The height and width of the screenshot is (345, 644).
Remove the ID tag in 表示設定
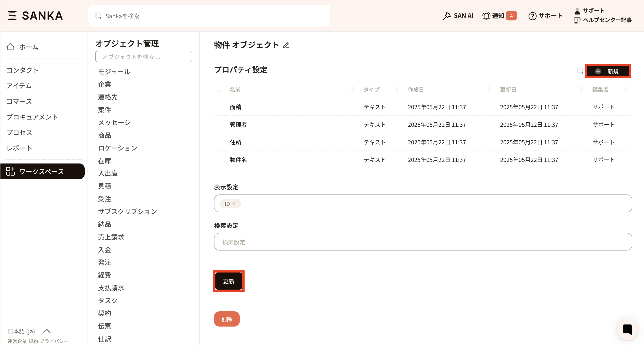pyautogui.click(x=234, y=204)
